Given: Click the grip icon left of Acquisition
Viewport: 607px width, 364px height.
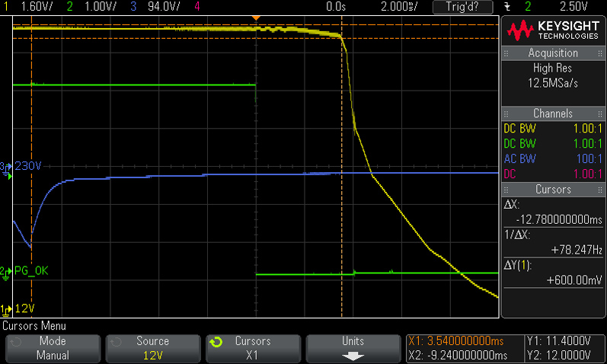Looking at the screenshot, I should coord(506,53).
